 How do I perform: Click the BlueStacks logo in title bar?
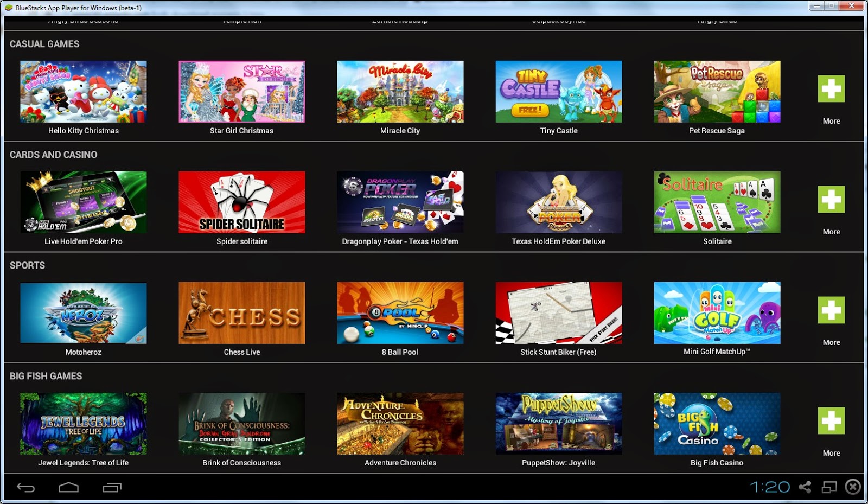point(8,8)
